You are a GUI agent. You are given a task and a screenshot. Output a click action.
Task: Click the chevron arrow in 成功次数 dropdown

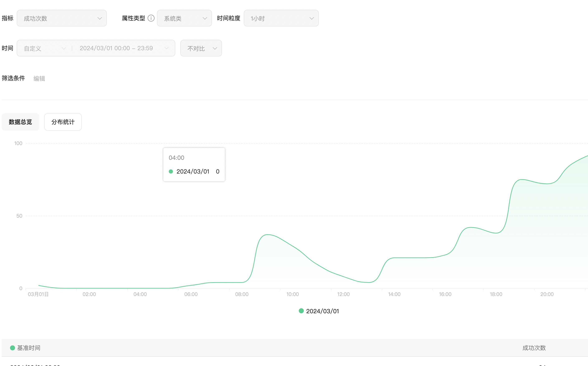click(x=100, y=18)
